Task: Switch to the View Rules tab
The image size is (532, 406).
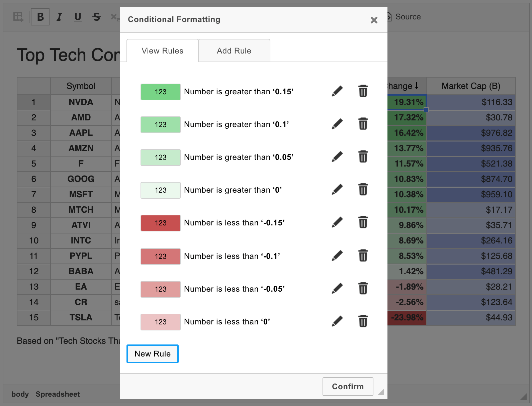Action: coord(162,51)
